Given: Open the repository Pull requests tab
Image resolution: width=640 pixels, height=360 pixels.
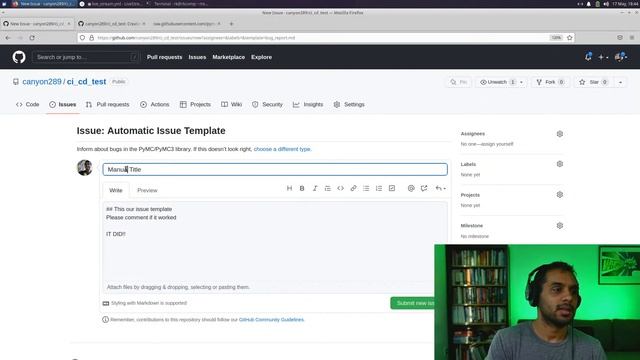Looking at the screenshot, I should (108, 104).
